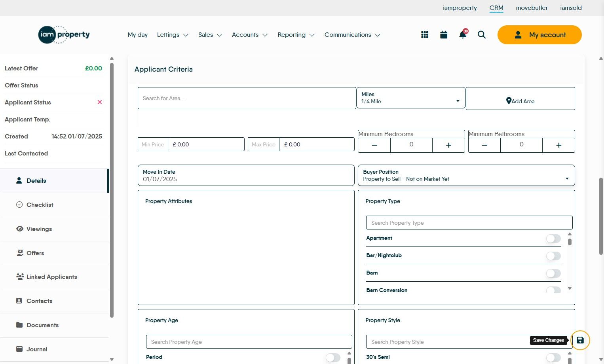
Task: Open the My account button
Action: pyautogui.click(x=539, y=35)
